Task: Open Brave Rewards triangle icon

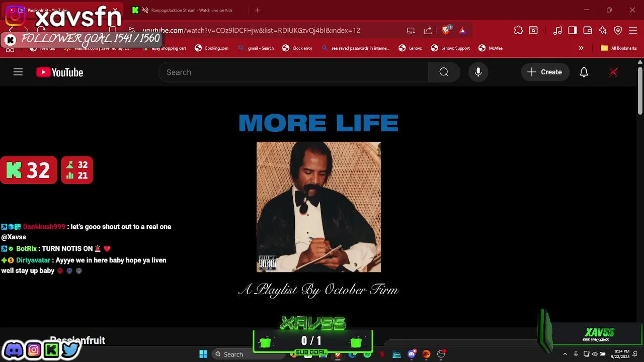Action: click(x=462, y=31)
